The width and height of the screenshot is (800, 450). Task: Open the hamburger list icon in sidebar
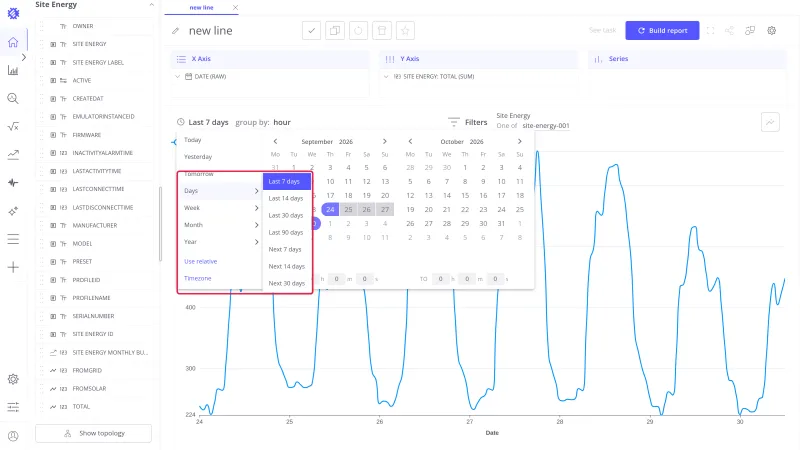[13, 239]
